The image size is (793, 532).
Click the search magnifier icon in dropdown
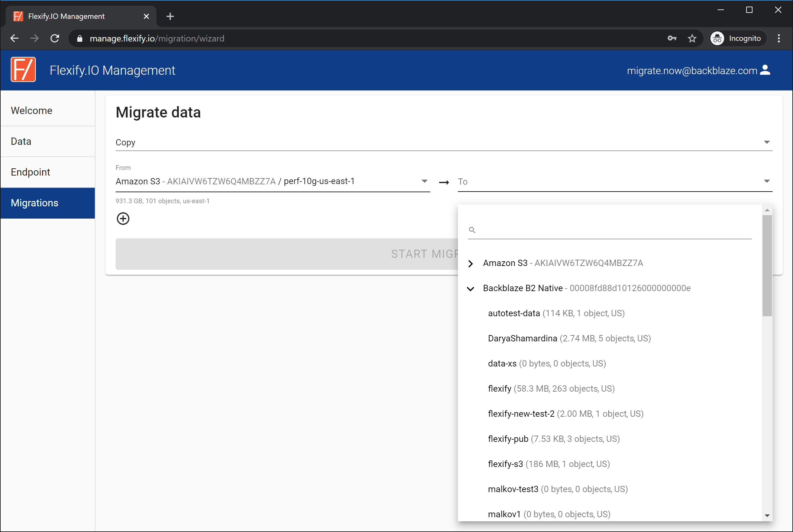(472, 230)
